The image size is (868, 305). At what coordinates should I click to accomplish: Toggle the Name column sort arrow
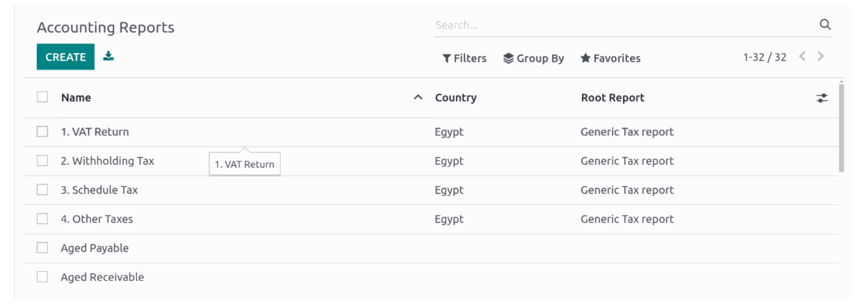(418, 98)
